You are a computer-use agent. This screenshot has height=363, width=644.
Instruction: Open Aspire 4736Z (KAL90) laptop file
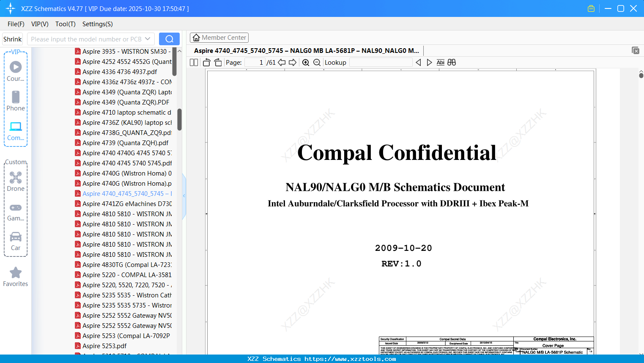[123, 123]
